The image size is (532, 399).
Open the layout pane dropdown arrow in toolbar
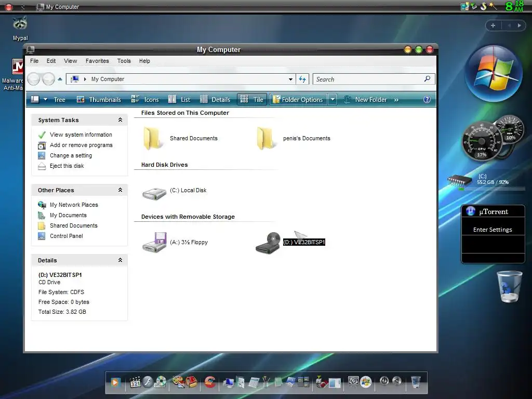click(46, 99)
